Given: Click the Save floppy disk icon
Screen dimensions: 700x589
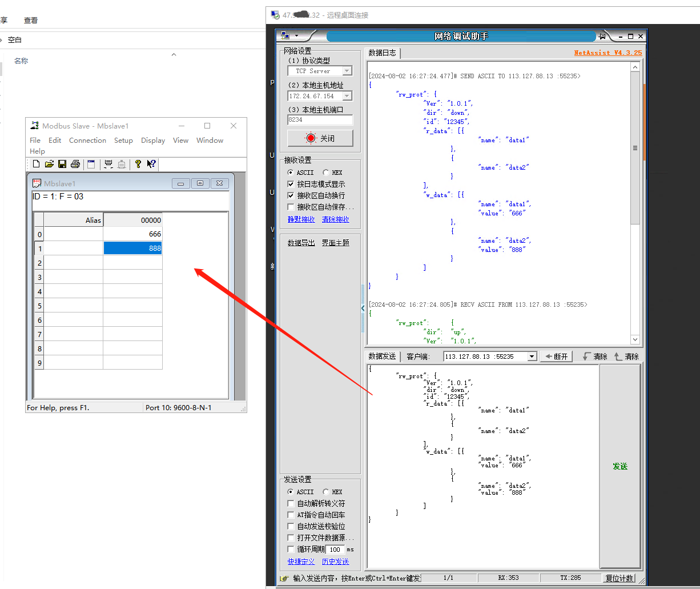Looking at the screenshot, I should pyautogui.click(x=62, y=165).
